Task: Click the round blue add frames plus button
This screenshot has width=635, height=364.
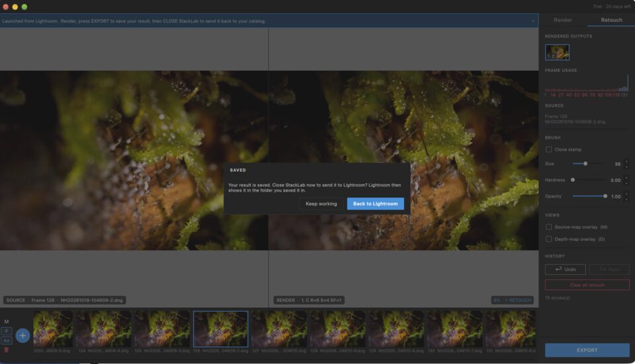Action: click(22, 336)
